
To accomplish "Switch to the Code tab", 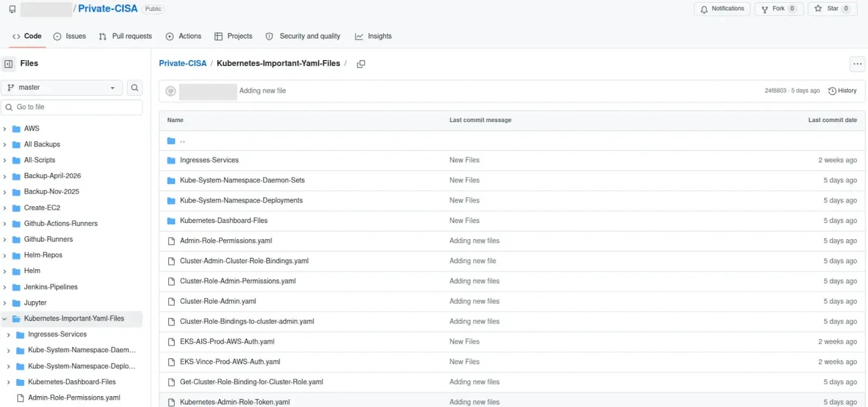I will [x=27, y=36].
